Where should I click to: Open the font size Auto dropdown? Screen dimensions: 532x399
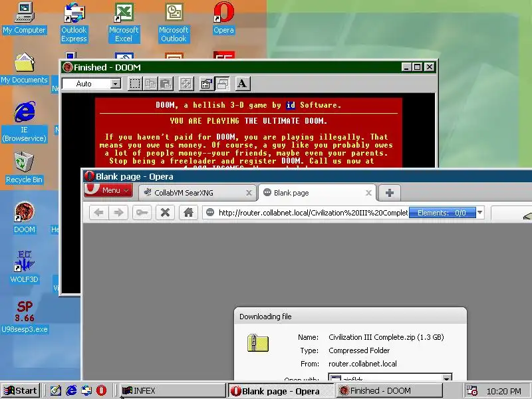tap(115, 84)
